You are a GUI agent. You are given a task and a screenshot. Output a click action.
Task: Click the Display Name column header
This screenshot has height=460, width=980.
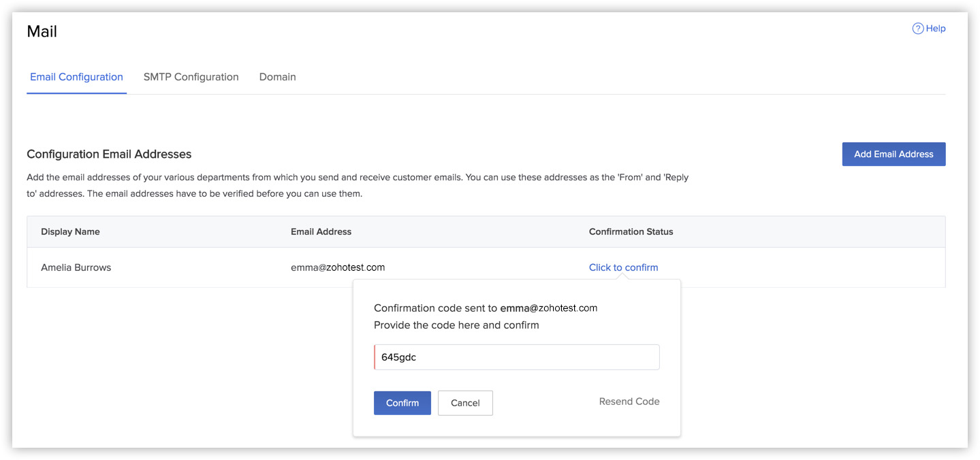coord(70,231)
